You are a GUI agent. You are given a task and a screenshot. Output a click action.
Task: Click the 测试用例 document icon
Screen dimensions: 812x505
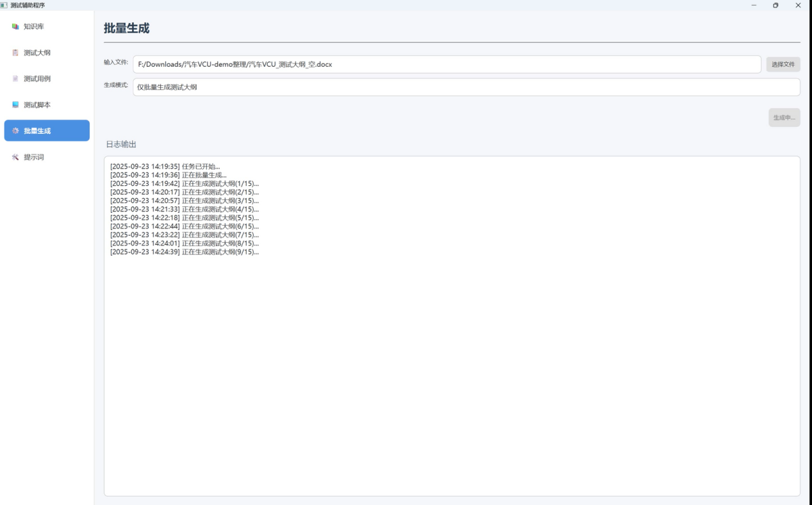16,79
